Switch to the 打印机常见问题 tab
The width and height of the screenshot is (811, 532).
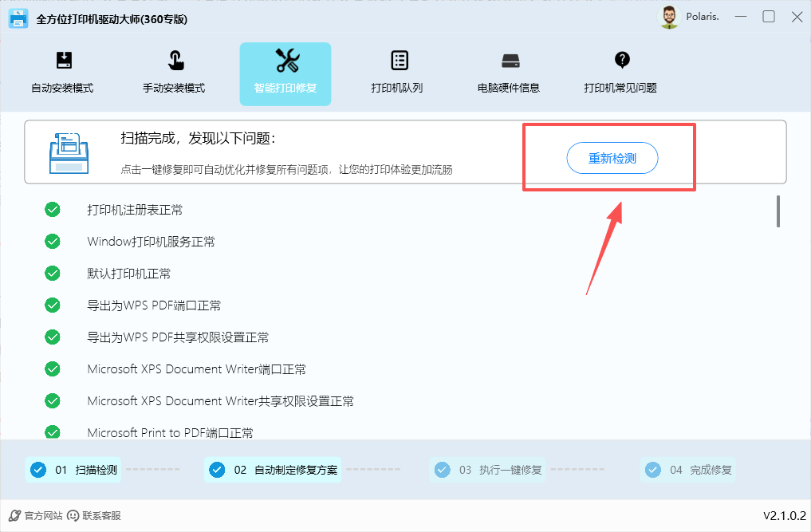click(x=621, y=72)
